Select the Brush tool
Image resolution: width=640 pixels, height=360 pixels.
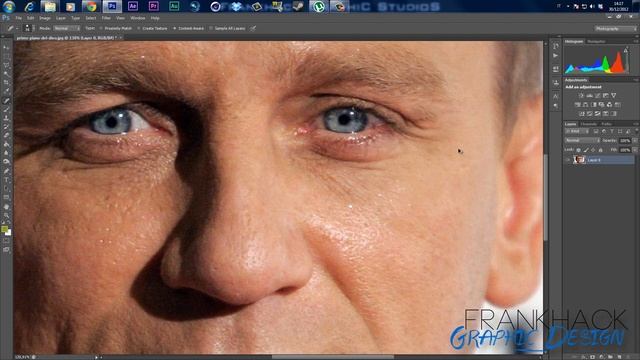[x=6, y=109]
